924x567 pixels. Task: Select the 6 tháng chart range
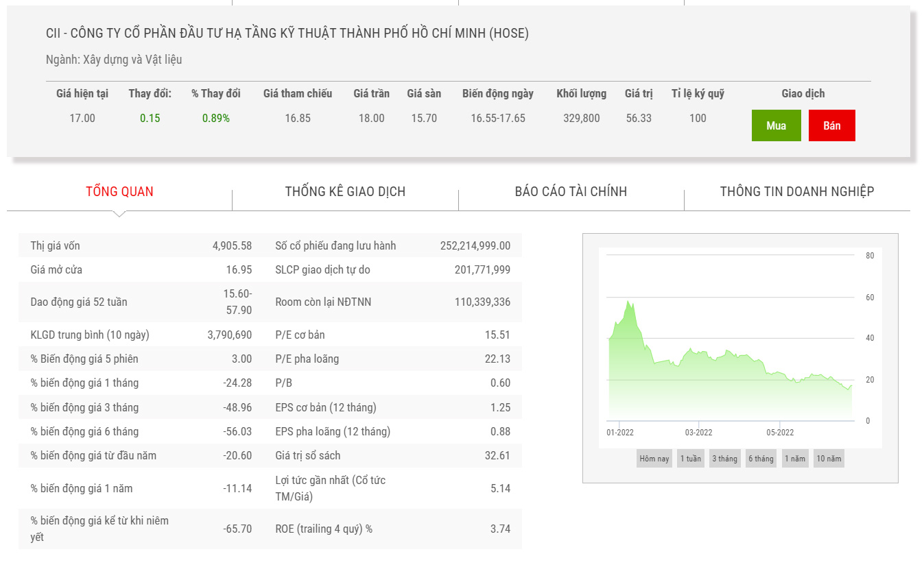pos(761,459)
